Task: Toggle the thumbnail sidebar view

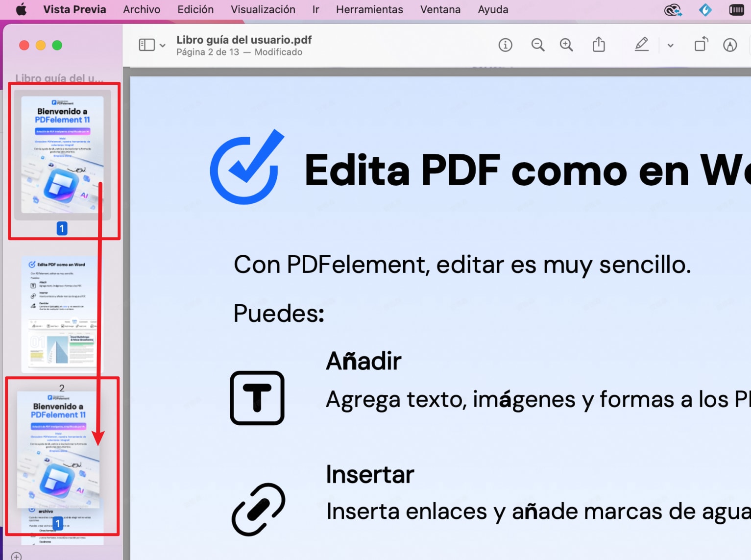Action: [x=146, y=44]
